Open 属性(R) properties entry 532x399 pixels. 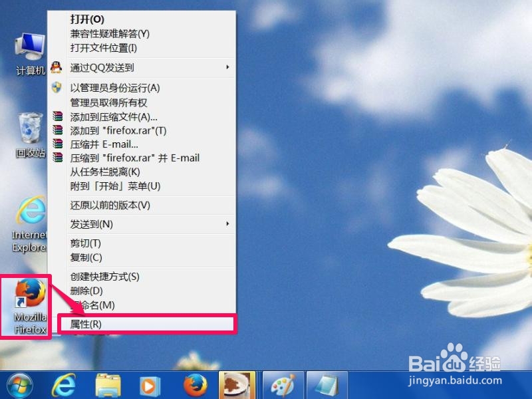tap(146, 324)
